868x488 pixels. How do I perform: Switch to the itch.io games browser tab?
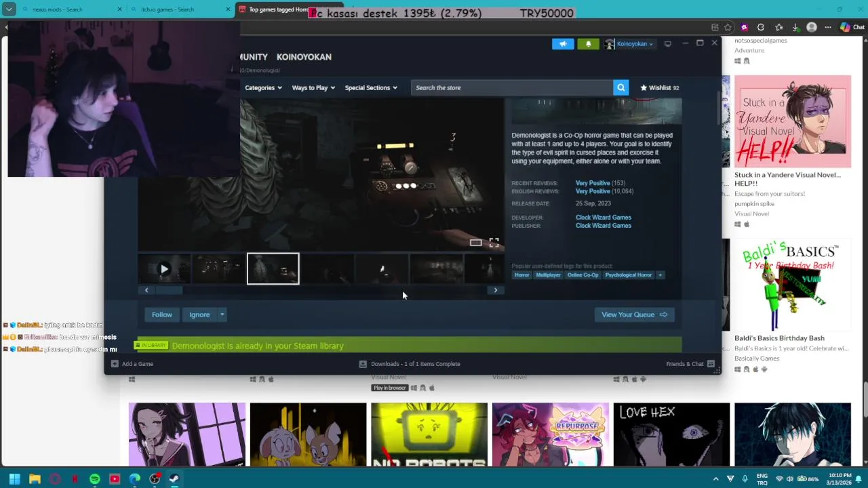click(x=178, y=9)
